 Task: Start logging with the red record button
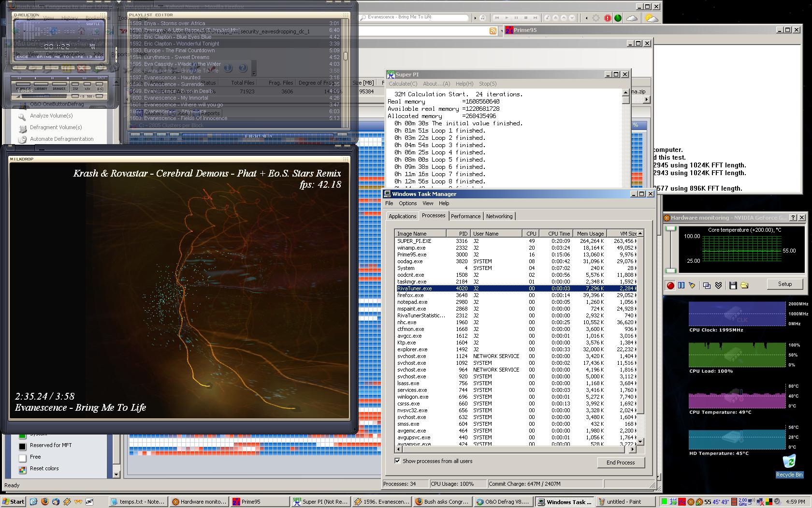point(670,285)
